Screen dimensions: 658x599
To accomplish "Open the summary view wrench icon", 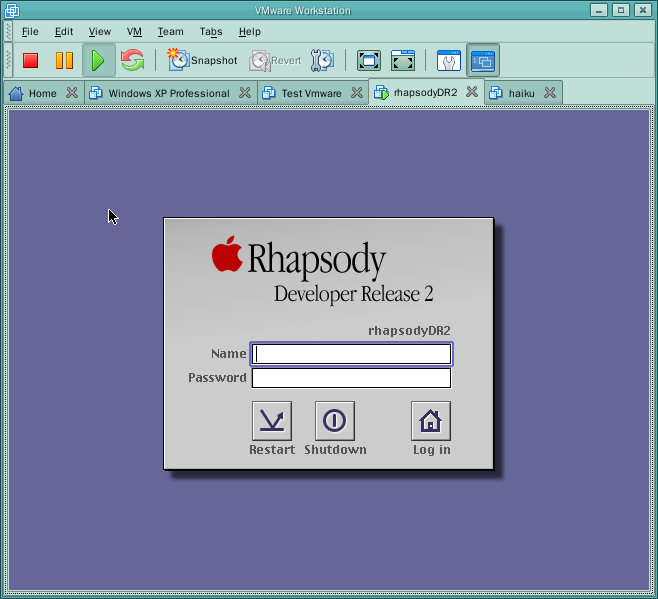I will (x=449, y=60).
